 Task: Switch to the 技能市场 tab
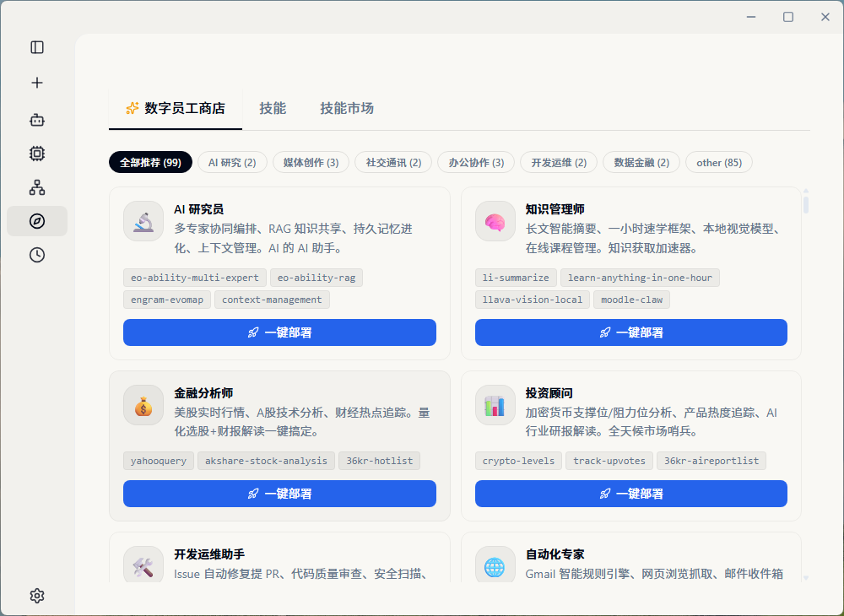[347, 108]
